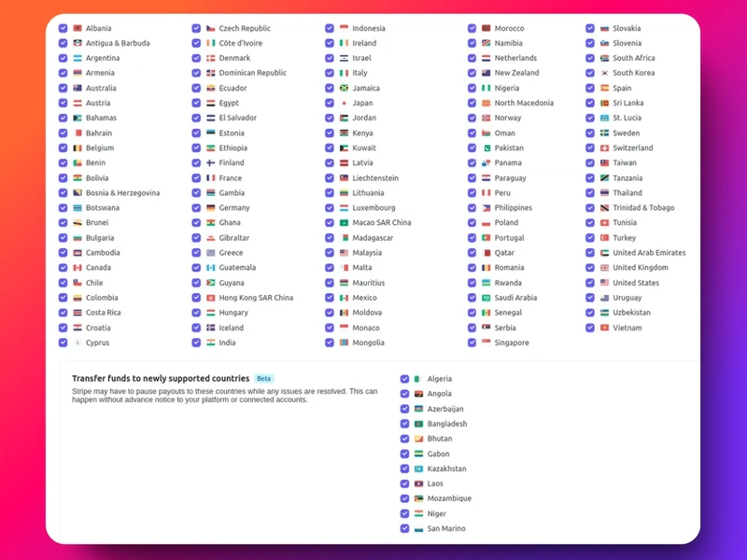Click the Czech Republic flag icon
747x560 pixels.
pos(211,28)
